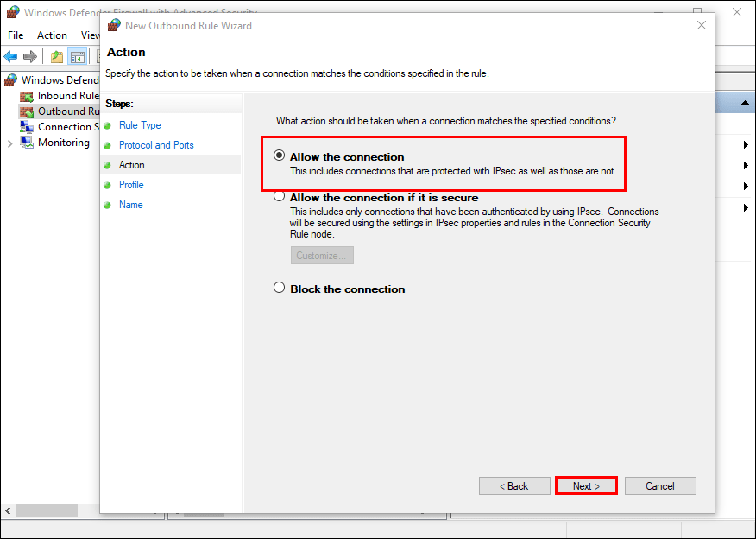Click the blue Back arrow toolbar icon

(x=10, y=56)
